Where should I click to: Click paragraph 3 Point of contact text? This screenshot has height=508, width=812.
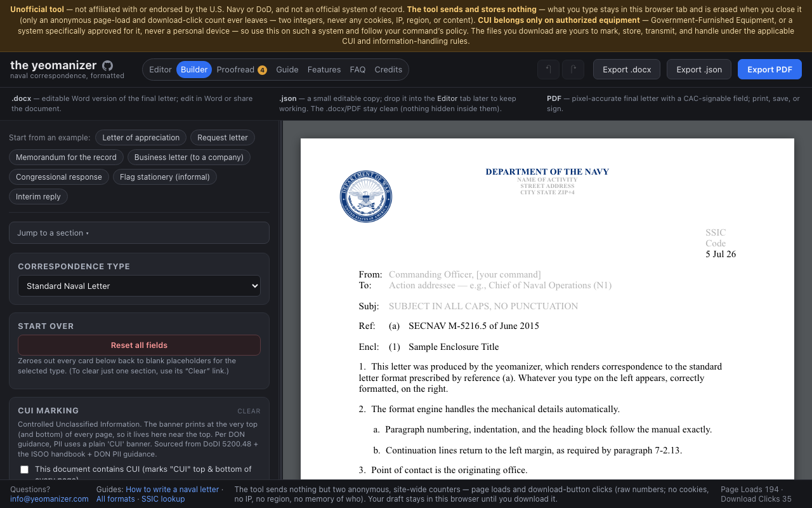pos(449,470)
